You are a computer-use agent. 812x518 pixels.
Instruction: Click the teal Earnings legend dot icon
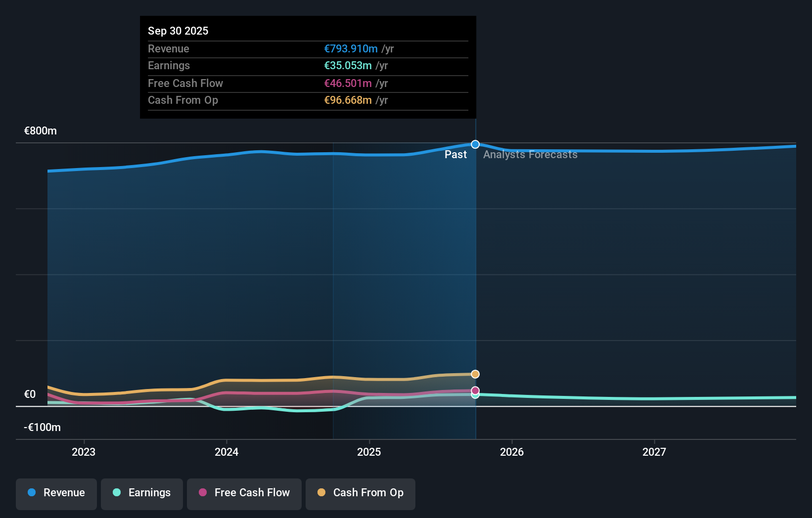(x=117, y=493)
